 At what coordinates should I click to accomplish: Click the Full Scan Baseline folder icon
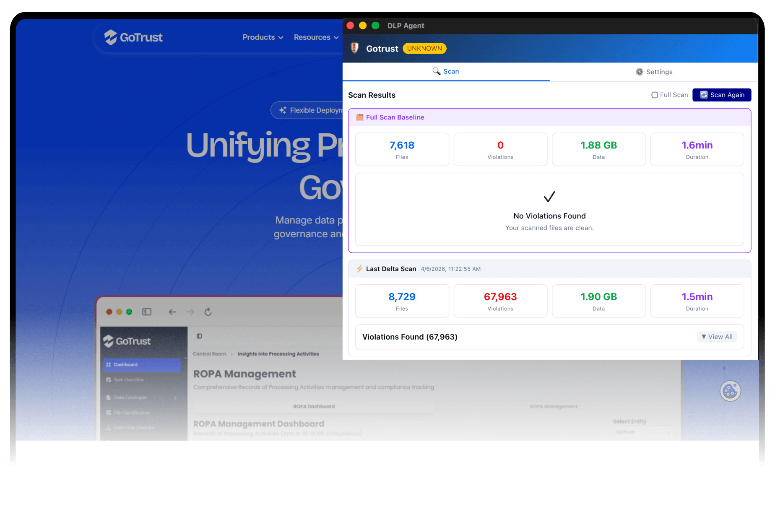click(359, 117)
